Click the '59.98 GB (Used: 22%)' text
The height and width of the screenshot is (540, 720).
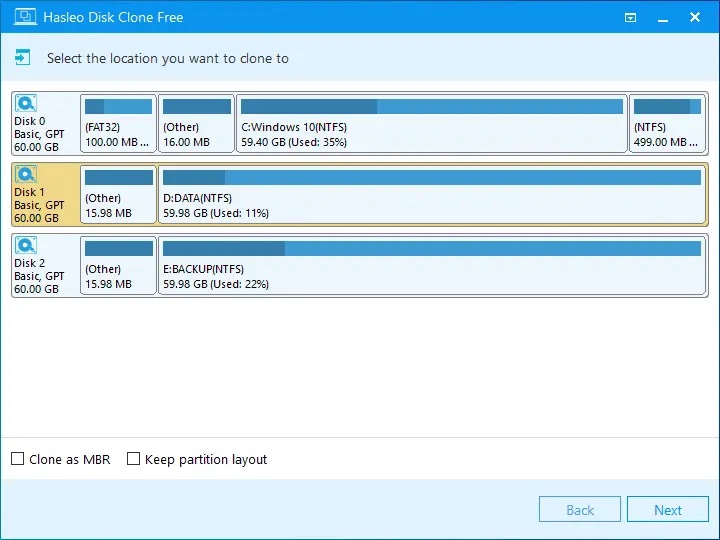pyautogui.click(x=216, y=284)
